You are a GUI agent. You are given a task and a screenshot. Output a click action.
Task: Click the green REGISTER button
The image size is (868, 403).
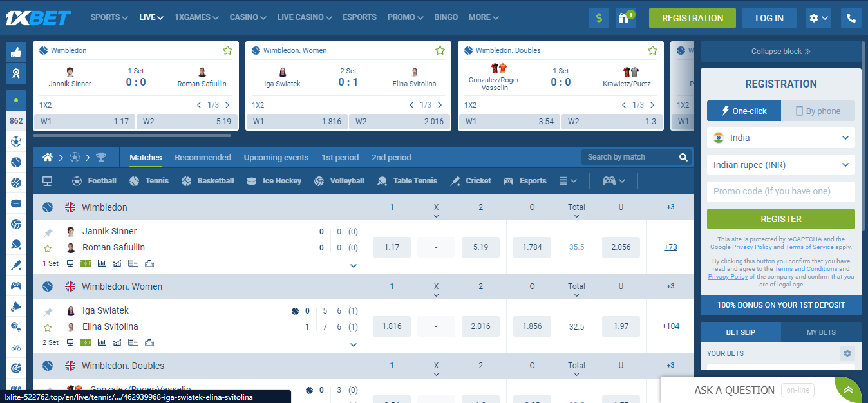click(781, 219)
